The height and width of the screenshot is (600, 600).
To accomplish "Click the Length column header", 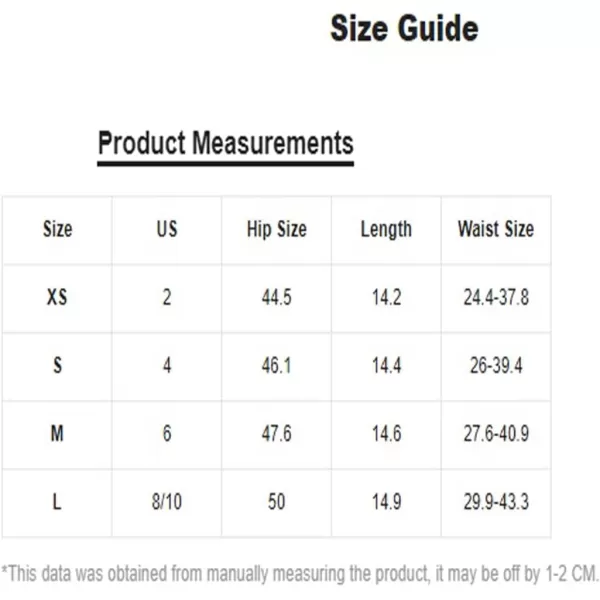I will click(x=386, y=230).
